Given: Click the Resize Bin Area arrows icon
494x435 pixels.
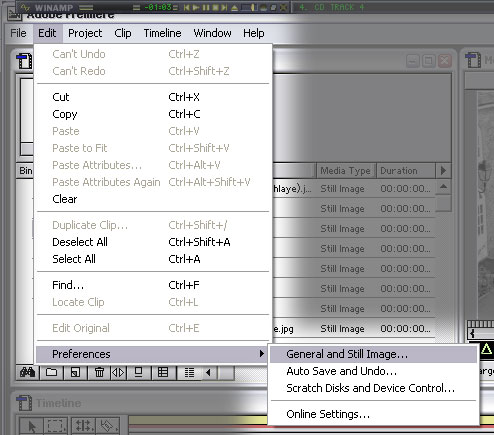Looking at the screenshot, I should [118, 372].
